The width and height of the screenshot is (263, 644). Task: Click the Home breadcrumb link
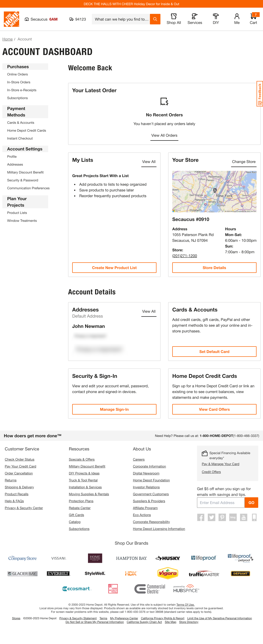click(8, 39)
